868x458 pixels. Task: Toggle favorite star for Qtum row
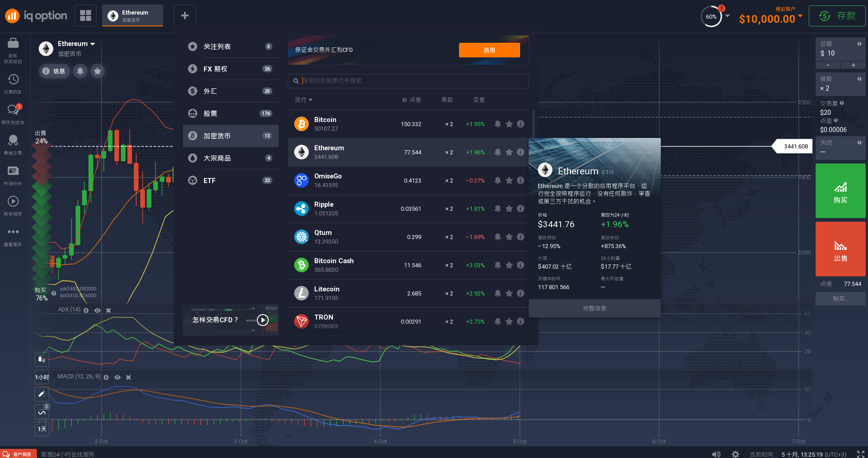coord(509,237)
